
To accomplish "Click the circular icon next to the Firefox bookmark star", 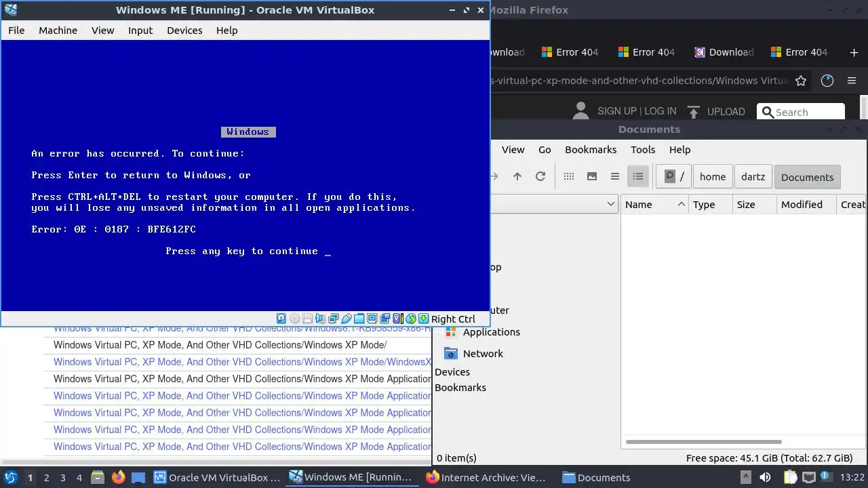I will pos(827,81).
